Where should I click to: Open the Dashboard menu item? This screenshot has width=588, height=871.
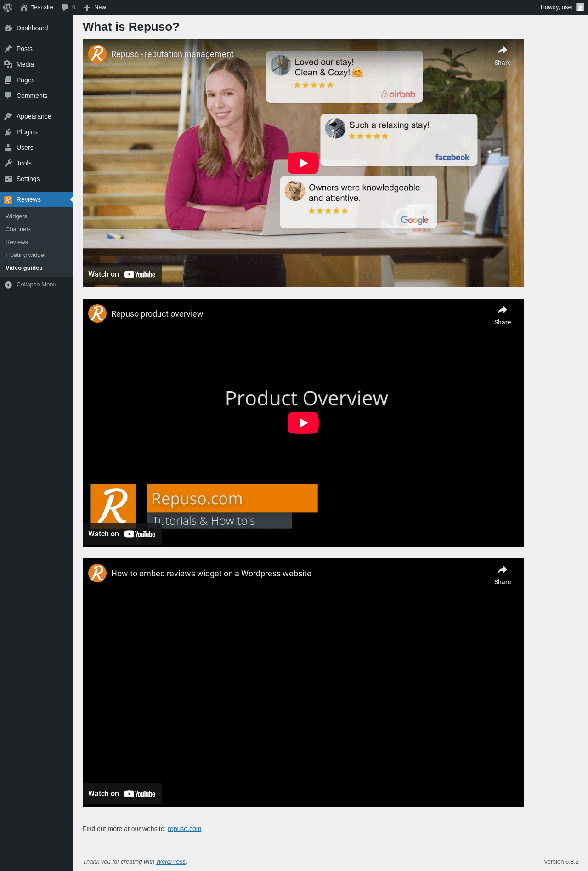click(37, 28)
